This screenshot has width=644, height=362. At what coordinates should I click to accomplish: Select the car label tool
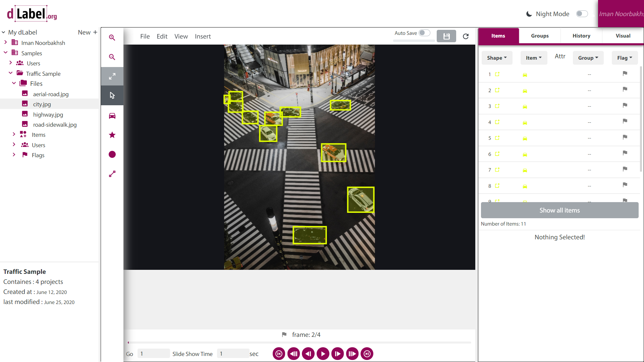(x=112, y=116)
